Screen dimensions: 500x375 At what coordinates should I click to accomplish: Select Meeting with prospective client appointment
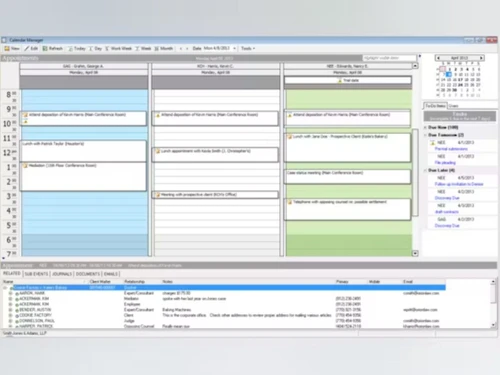pos(215,195)
